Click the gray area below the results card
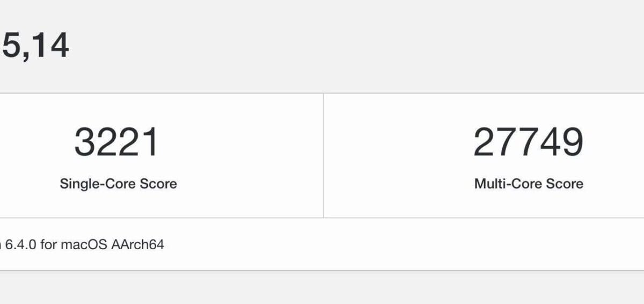The height and width of the screenshot is (304, 644). coord(322,287)
